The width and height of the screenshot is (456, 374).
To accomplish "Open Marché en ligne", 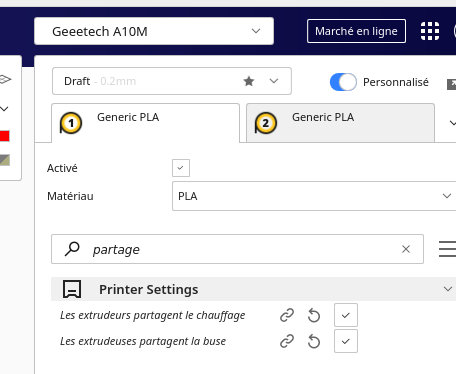I will [x=356, y=31].
